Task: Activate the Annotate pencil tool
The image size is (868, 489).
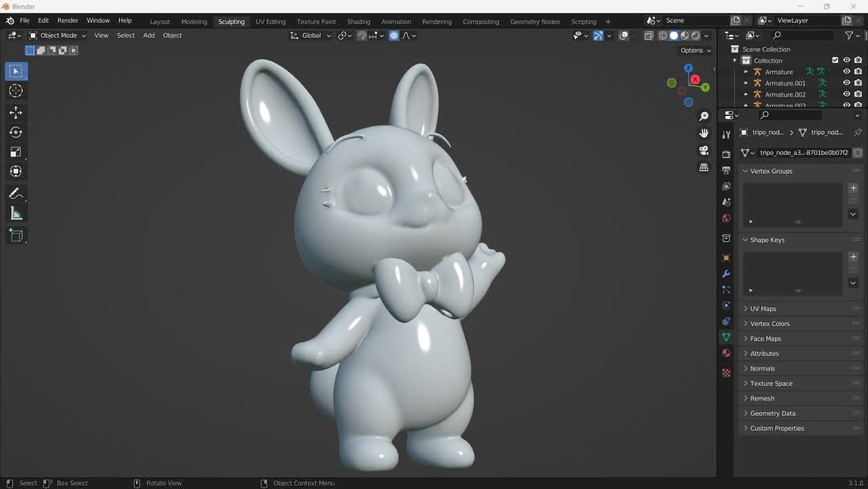Action: tap(16, 194)
